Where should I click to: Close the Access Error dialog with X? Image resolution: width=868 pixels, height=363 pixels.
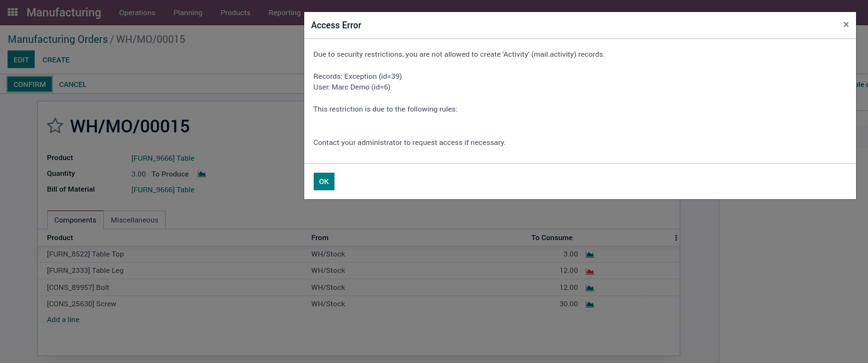pyautogui.click(x=846, y=25)
